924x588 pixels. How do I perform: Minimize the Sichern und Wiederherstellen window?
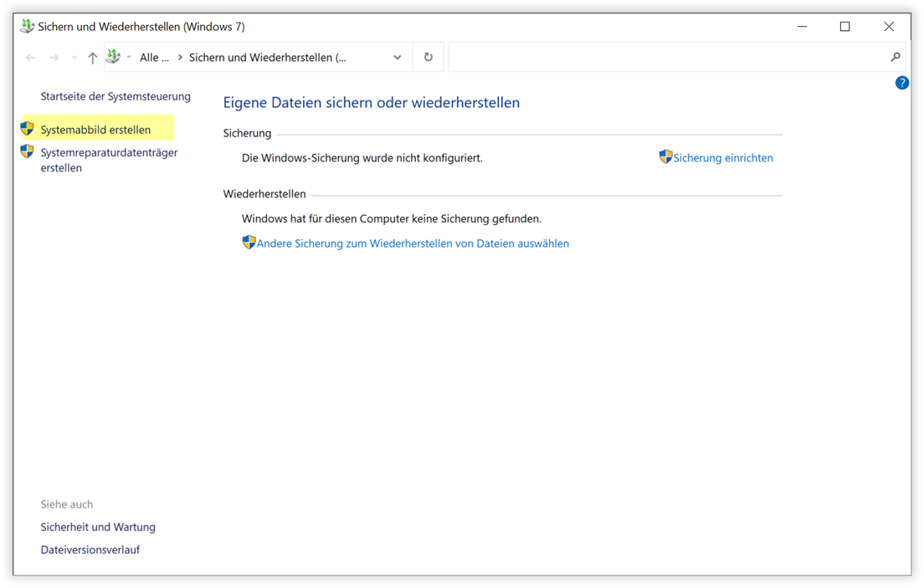point(802,27)
